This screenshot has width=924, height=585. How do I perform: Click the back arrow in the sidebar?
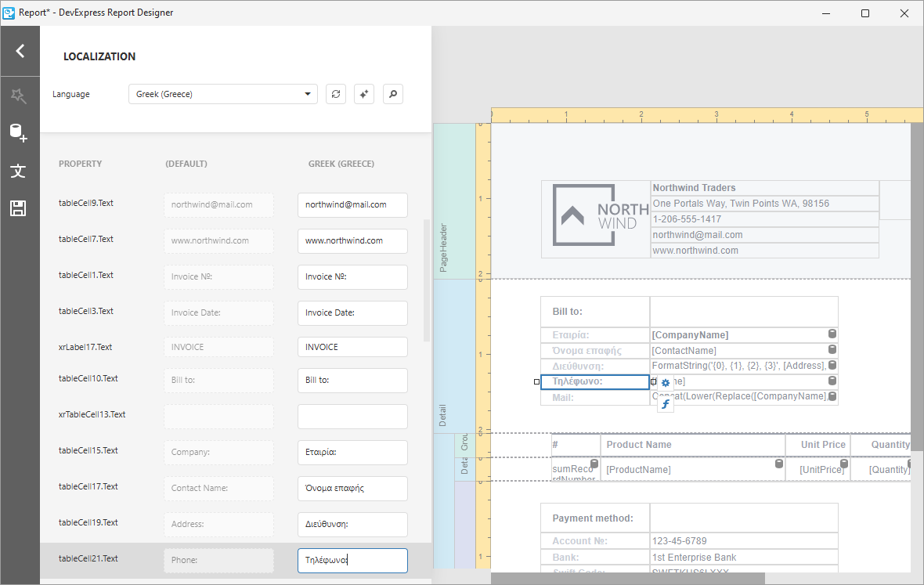[20, 50]
